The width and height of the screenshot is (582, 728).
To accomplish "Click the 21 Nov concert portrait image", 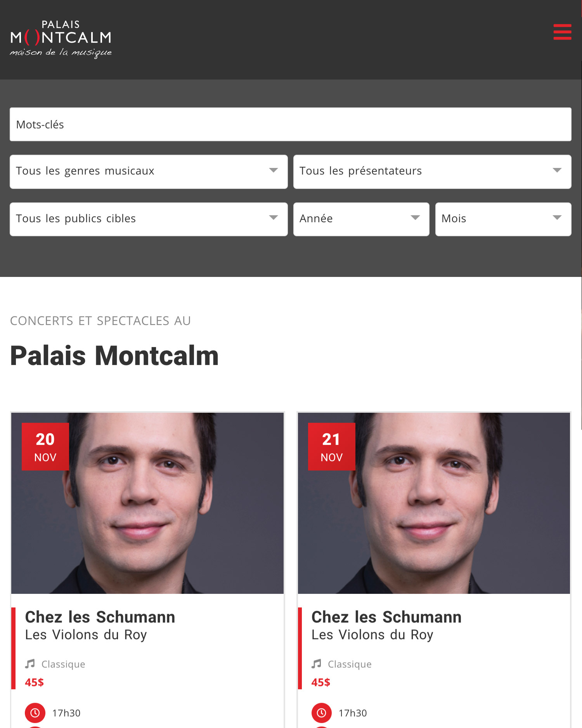I will [434, 503].
